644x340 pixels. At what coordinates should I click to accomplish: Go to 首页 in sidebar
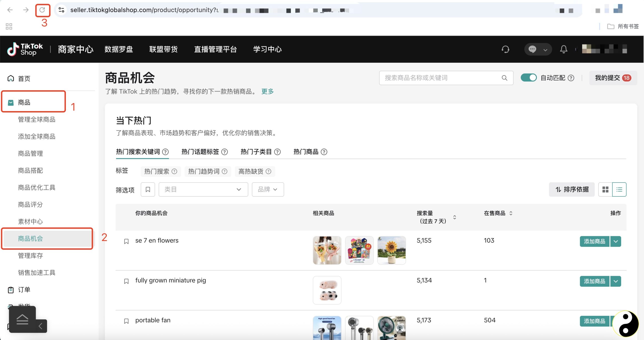[24, 78]
